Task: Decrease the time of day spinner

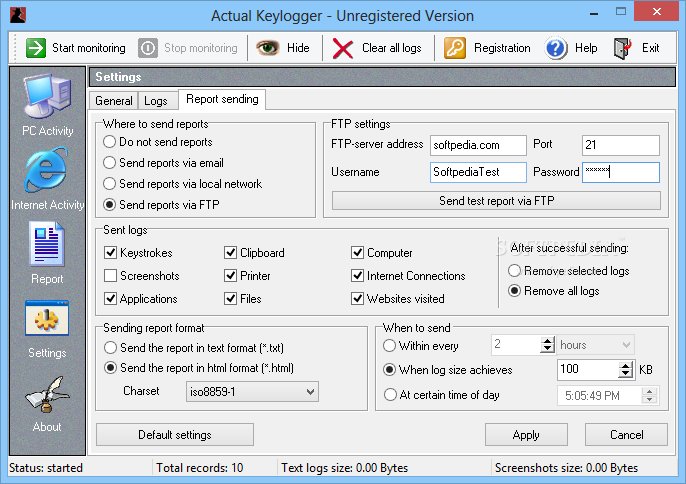Action: click(650, 400)
